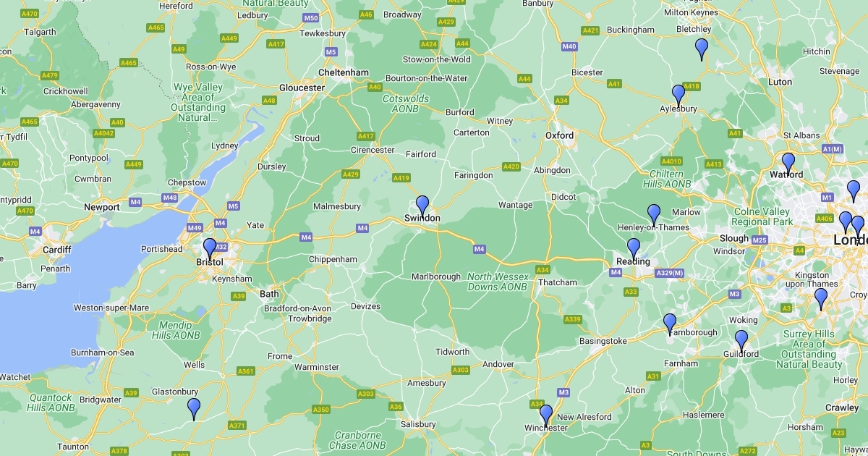Screen dimensions: 868x456
Task: Click the blue pin on Guildford
Action: [x=741, y=341]
